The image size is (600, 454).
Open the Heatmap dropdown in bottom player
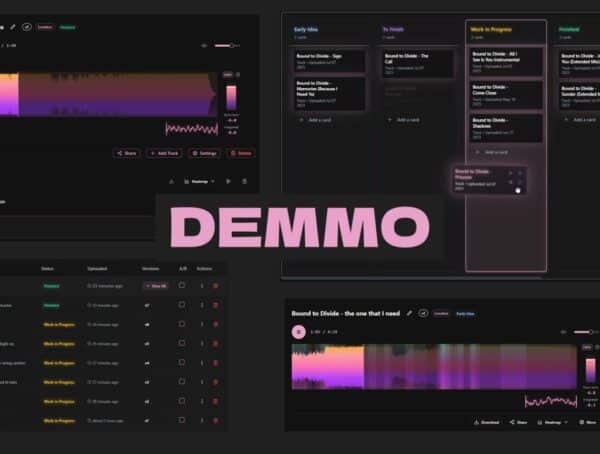[x=554, y=422]
